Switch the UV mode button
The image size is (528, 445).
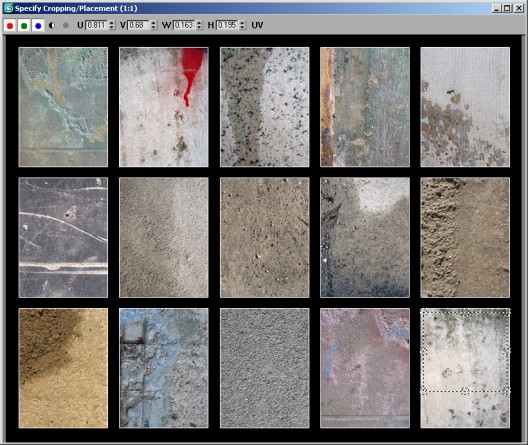coord(257,25)
